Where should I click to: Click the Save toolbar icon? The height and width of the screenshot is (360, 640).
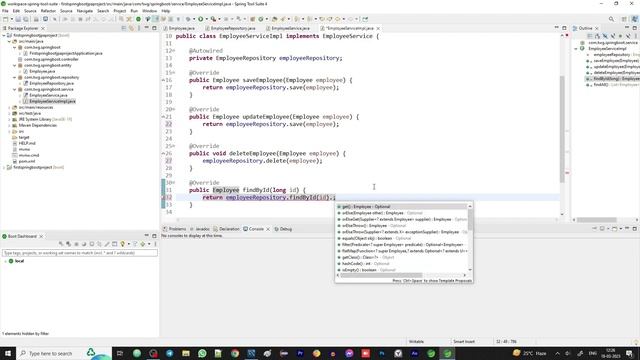(x=18, y=19)
